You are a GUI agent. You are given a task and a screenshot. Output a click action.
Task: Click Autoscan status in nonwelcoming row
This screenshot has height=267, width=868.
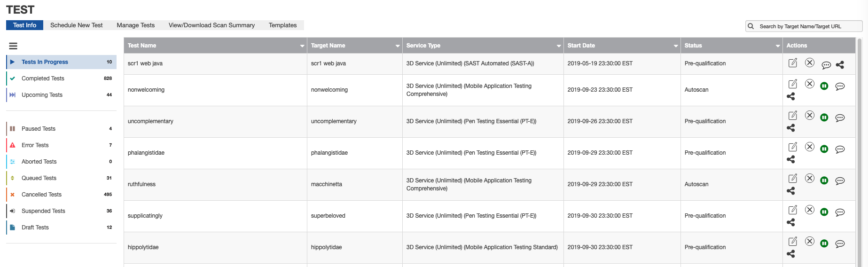point(696,90)
